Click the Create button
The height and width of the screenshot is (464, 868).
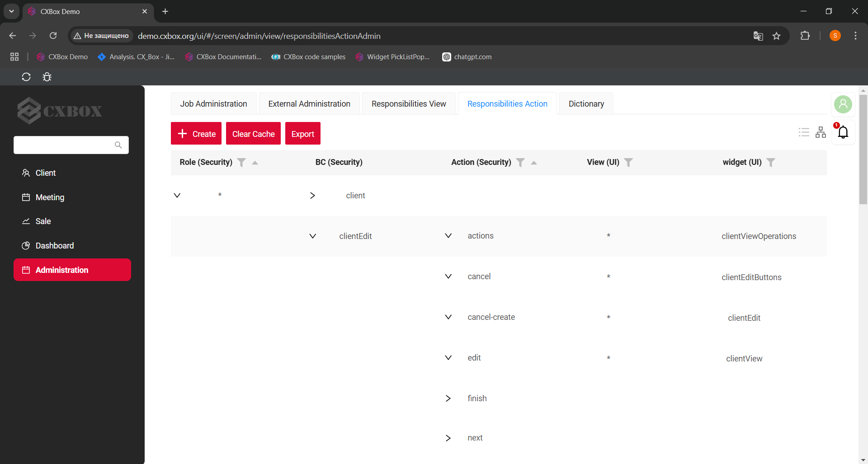click(x=196, y=134)
